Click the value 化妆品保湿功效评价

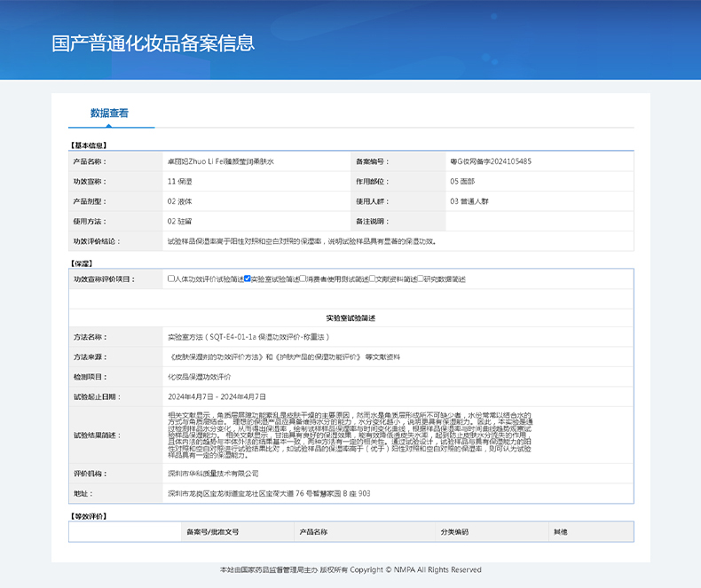click(x=200, y=377)
